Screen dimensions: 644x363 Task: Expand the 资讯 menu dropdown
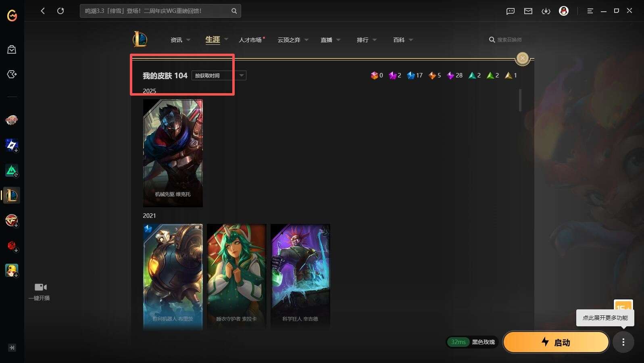180,40
